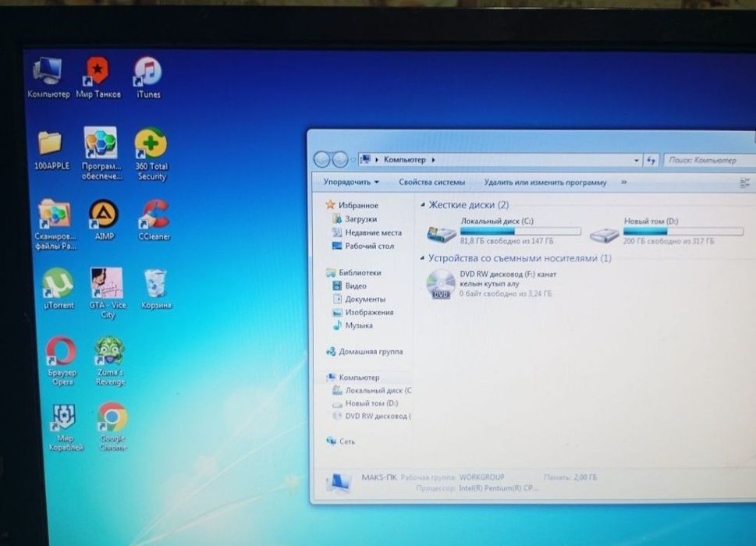
Task: Select the DVD RW дисковод (F:) drive
Action: point(492,284)
